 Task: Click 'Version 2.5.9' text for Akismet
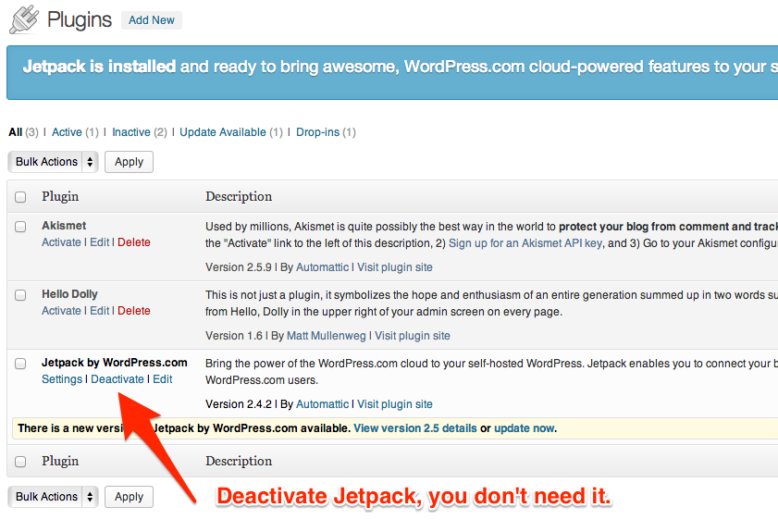click(239, 267)
